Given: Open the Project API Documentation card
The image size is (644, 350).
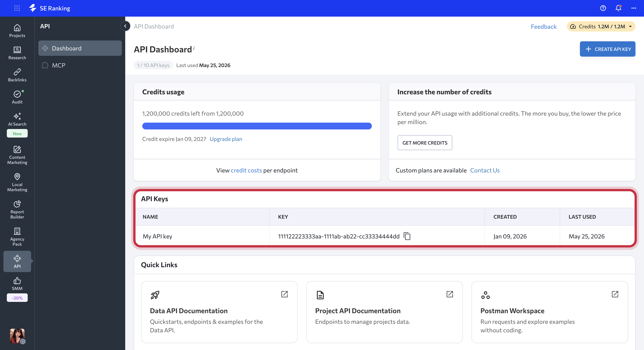Looking at the screenshot, I should tap(384, 312).
